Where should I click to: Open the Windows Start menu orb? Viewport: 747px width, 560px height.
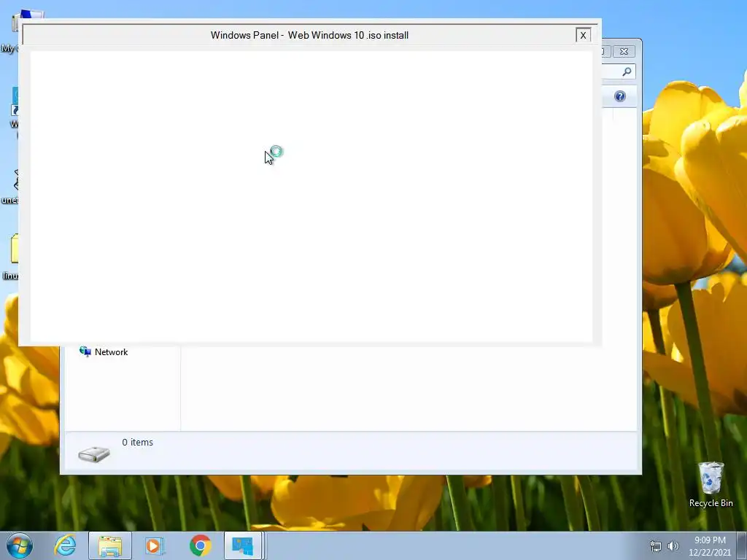20,545
